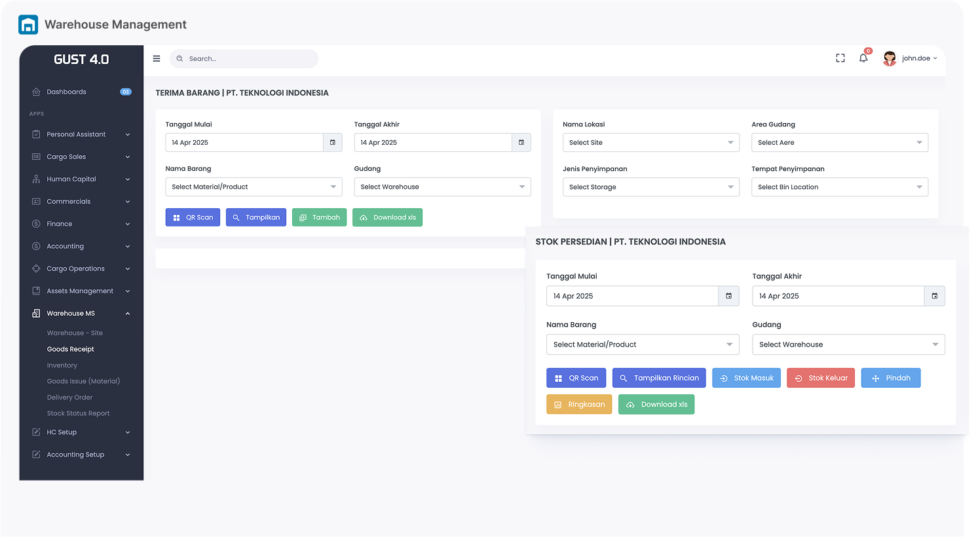Open calendar for Terima Barang Tanggal Akhir
Image resolution: width=980 pixels, height=537 pixels.
tap(521, 143)
